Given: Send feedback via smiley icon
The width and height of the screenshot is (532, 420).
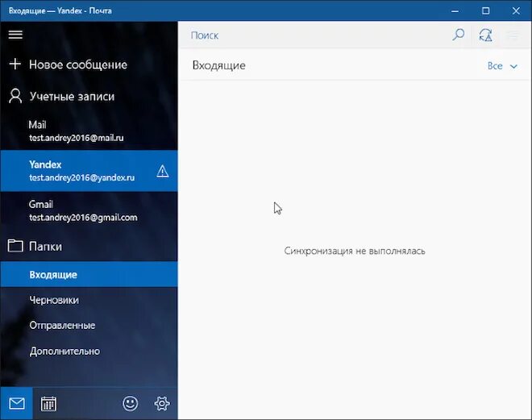Looking at the screenshot, I should (x=130, y=403).
